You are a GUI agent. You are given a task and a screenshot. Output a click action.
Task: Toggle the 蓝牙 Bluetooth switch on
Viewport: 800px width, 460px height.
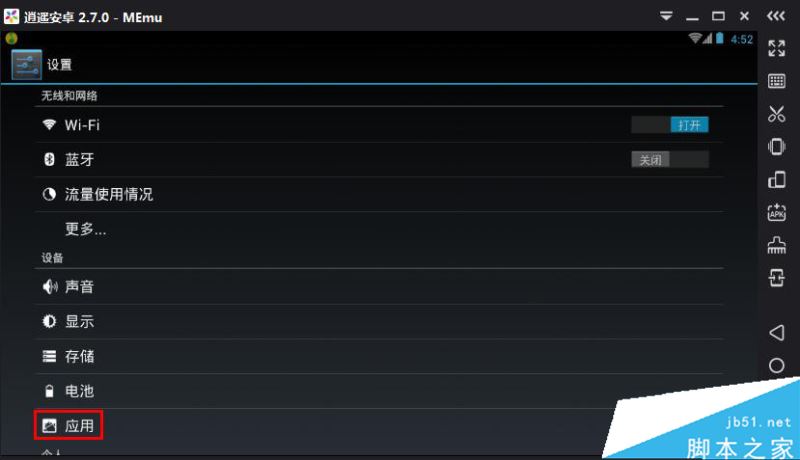[669, 160]
